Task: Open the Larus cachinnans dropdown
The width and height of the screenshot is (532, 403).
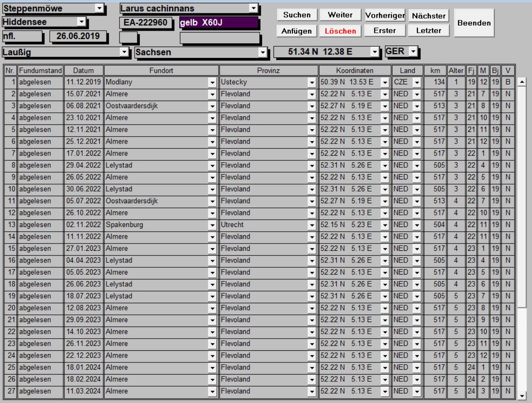Action: [253, 8]
